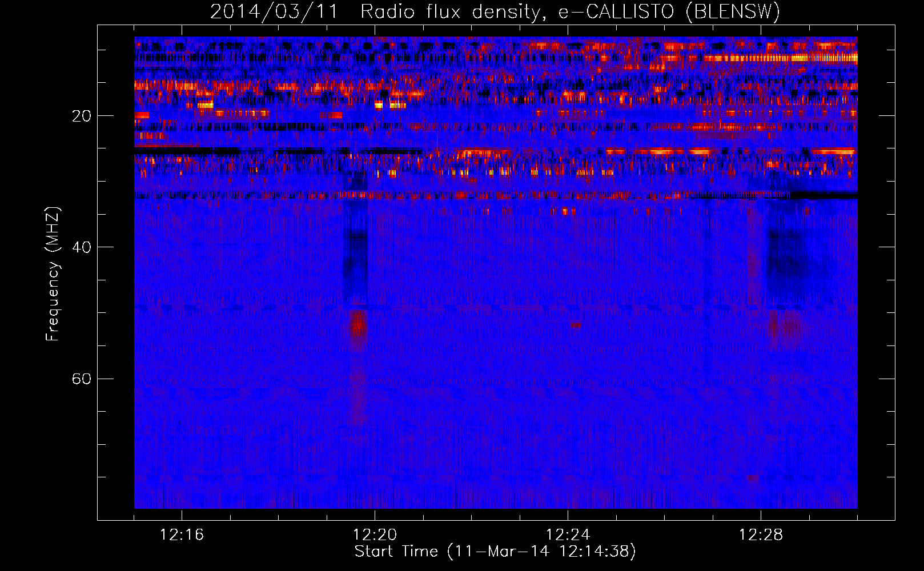This screenshot has height=571, width=924.
Task: Click the plot title 'Radio flux density, e-CALLISTO (BLENSW)'
Action: coord(570,12)
